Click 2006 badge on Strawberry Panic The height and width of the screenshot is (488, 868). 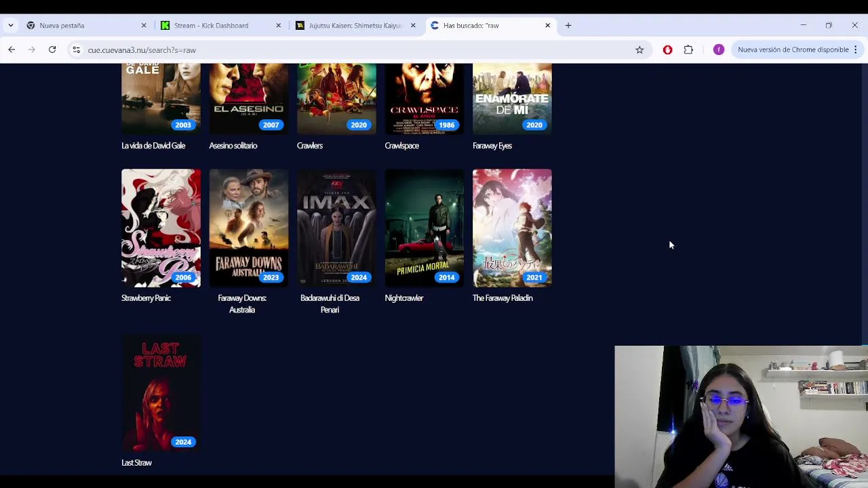[x=183, y=277]
